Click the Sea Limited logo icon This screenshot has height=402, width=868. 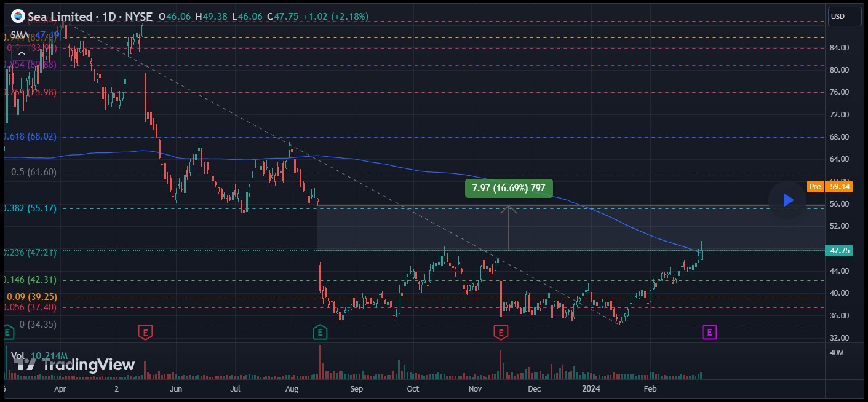pyautogui.click(x=18, y=17)
